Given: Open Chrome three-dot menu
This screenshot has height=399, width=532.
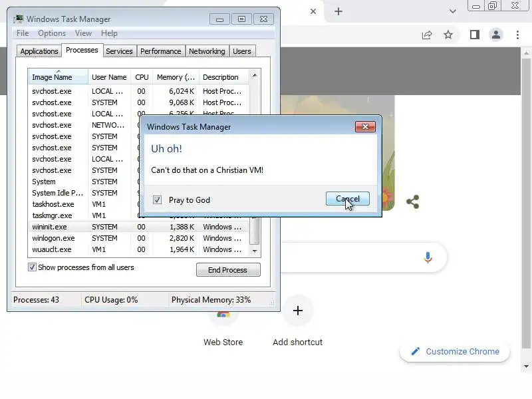Looking at the screenshot, I should (517, 35).
